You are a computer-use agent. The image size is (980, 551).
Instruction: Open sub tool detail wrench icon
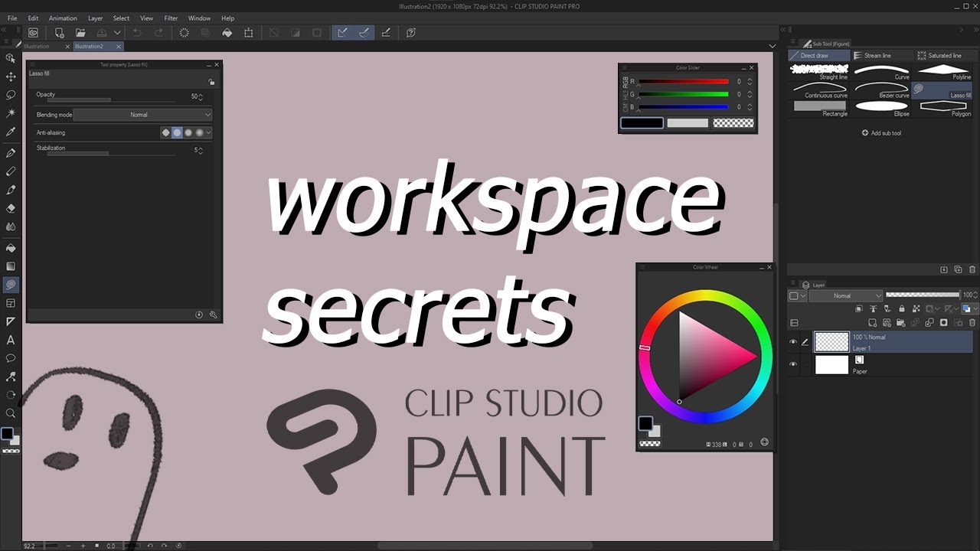213,315
